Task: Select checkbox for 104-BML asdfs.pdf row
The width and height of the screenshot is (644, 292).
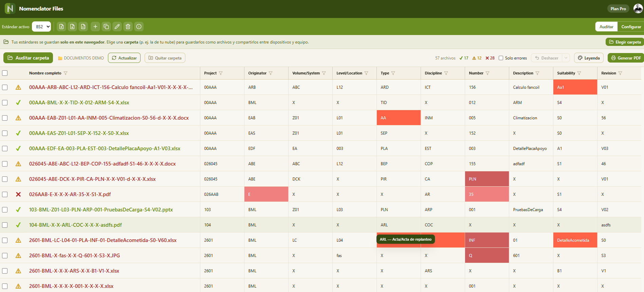Action: pyautogui.click(x=5, y=225)
